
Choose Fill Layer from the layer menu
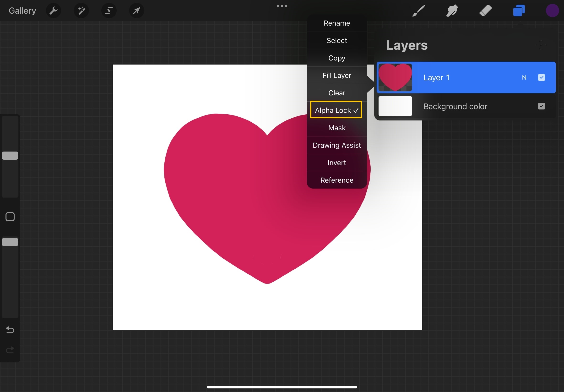[x=337, y=75]
